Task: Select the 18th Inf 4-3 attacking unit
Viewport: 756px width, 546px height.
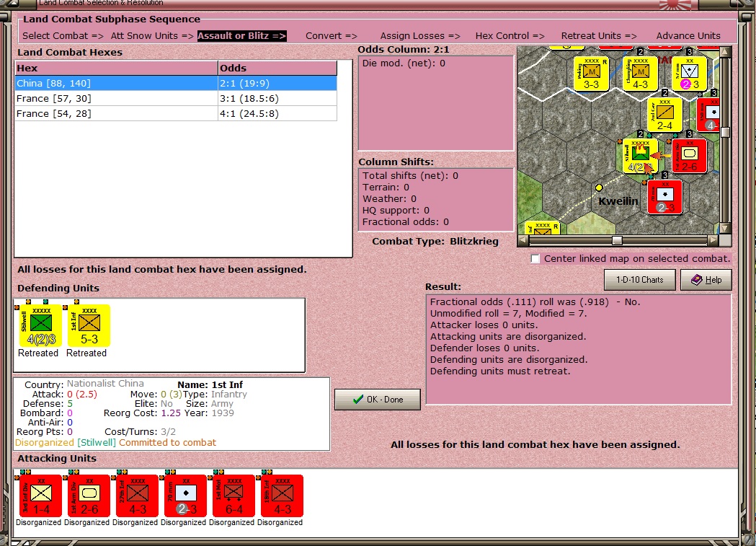Action: [x=282, y=496]
